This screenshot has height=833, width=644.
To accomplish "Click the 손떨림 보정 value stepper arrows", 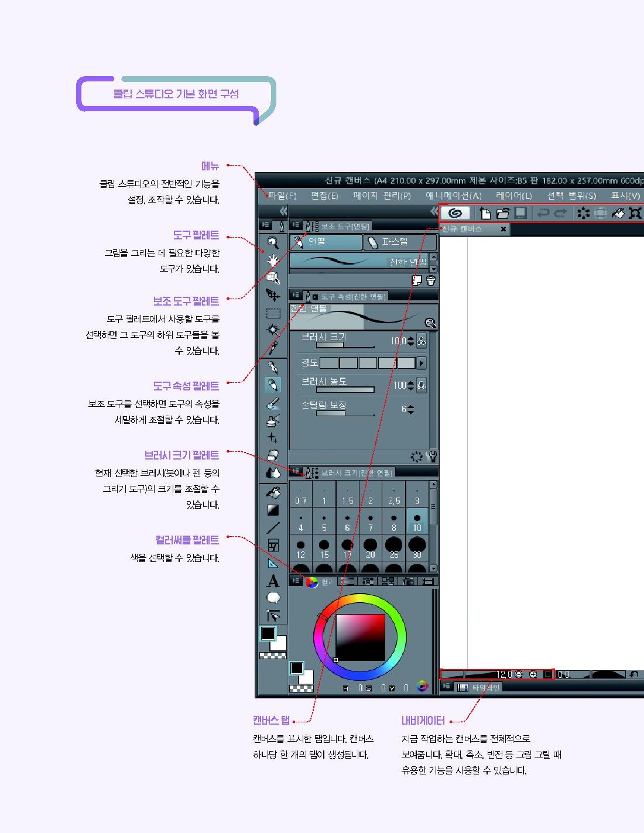I will point(410,409).
